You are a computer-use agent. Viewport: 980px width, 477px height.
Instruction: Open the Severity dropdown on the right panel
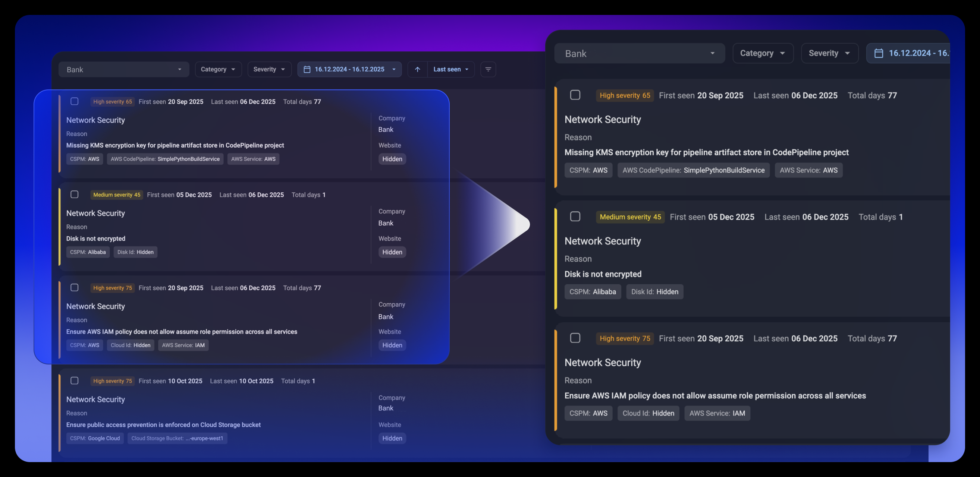(x=829, y=53)
